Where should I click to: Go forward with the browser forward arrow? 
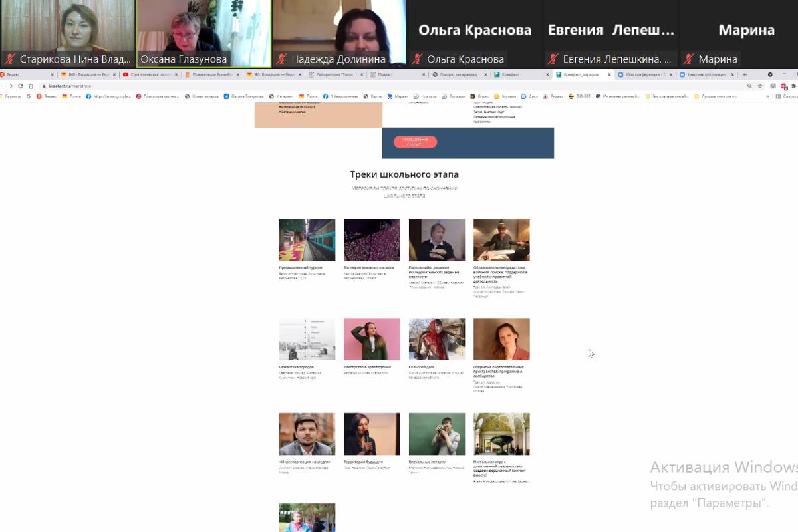(10, 86)
